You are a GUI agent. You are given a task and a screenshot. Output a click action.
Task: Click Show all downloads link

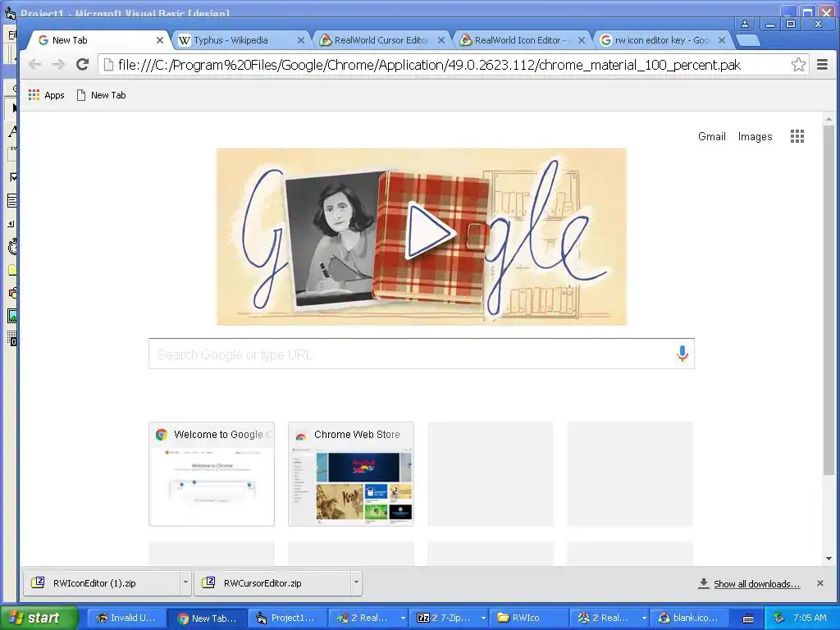[756, 584]
